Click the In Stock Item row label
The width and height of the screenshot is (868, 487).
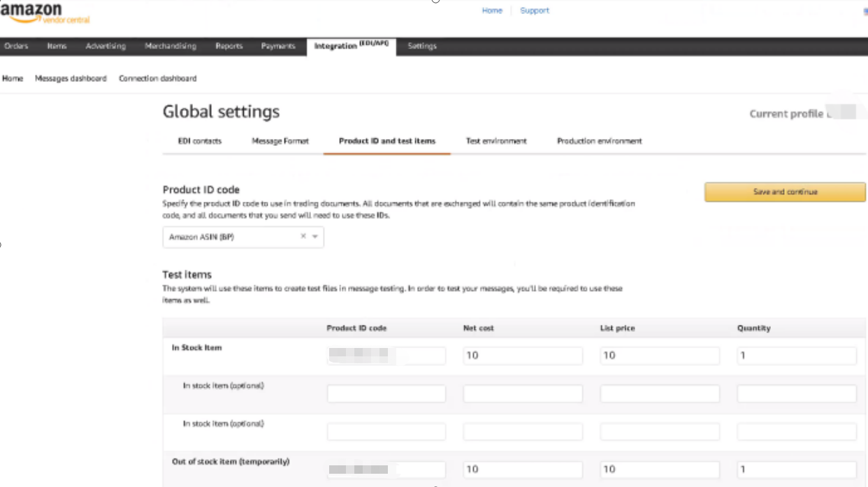(x=197, y=347)
